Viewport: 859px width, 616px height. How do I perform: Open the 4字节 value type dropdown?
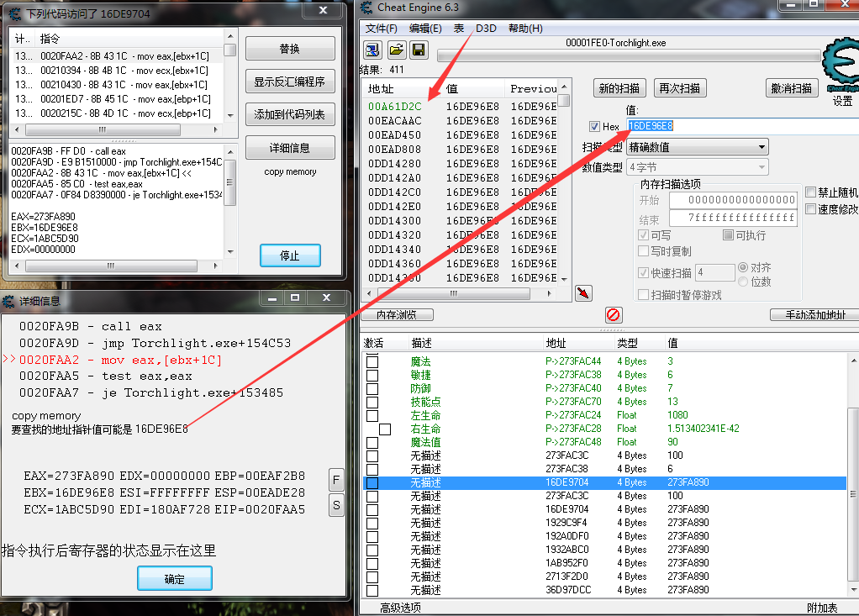(698, 167)
